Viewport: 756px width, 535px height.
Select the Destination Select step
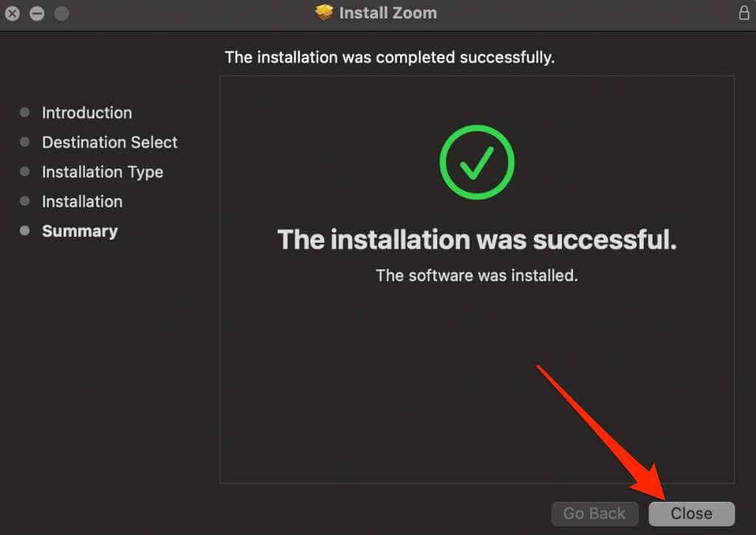pyautogui.click(x=109, y=142)
